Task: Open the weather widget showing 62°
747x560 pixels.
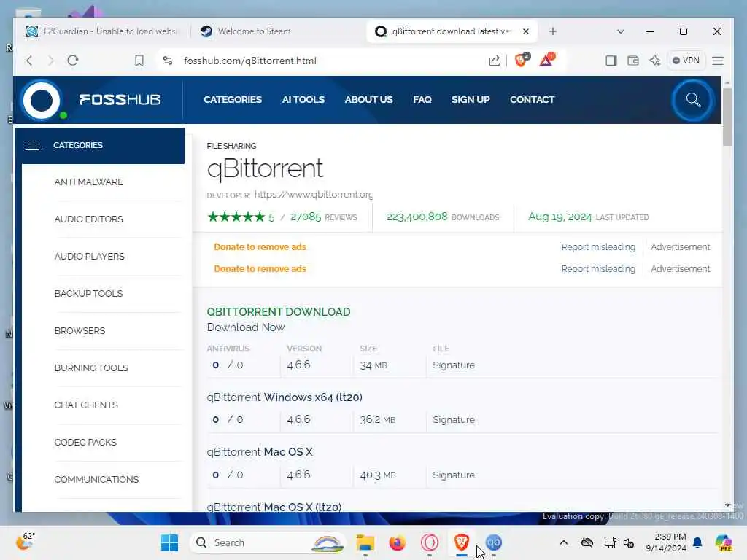Action: [x=26, y=542]
